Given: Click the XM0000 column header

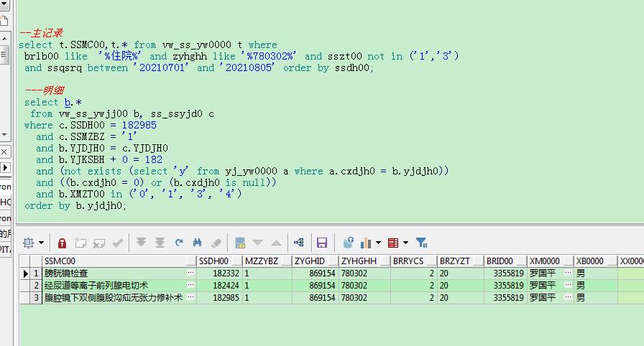Looking at the screenshot, I should coord(550,261).
